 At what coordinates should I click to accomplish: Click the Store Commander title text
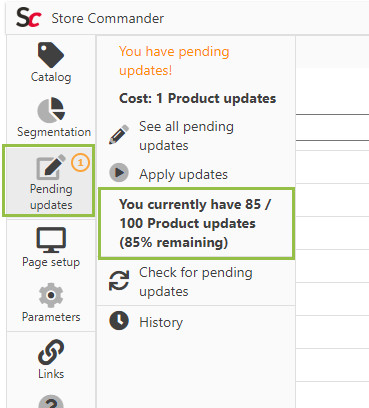pyautogui.click(x=108, y=18)
